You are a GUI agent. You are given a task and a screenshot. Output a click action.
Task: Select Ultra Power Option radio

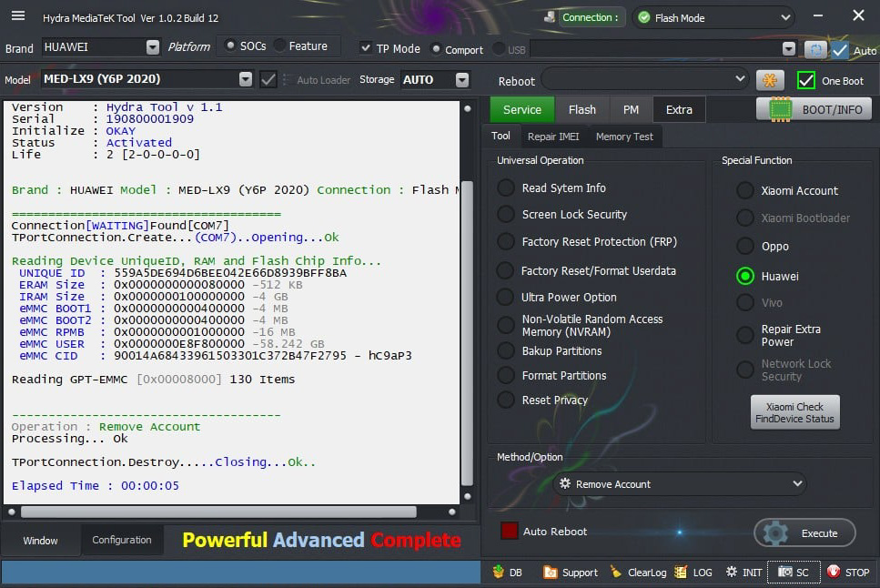pos(505,297)
